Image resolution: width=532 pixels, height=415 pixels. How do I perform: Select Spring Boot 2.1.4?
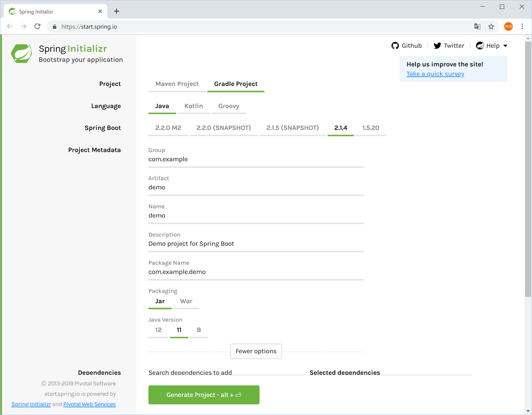[x=340, y=128]
